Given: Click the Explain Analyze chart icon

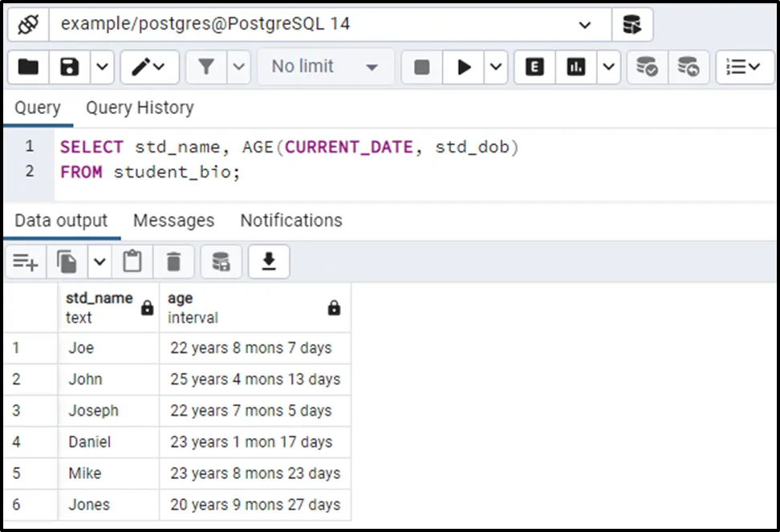Looking at the screenshot, I should pos(576,67).
